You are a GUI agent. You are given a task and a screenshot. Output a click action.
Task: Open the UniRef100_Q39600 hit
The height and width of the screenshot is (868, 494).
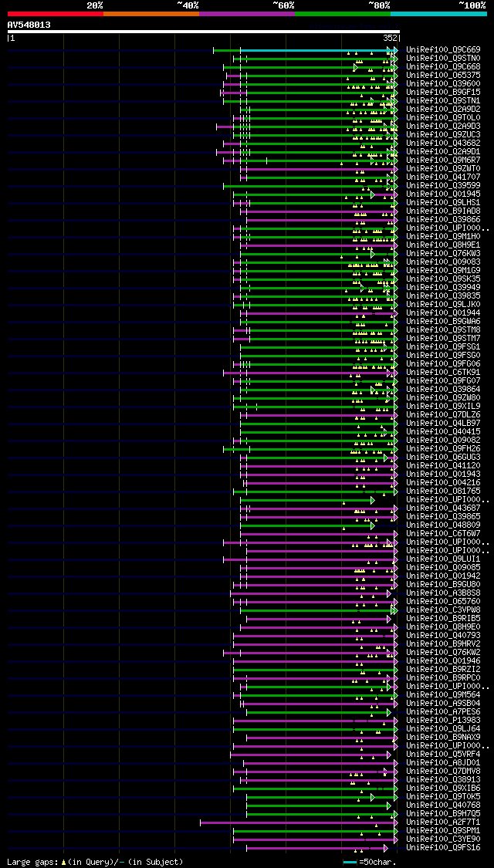(x=443, y=83)
